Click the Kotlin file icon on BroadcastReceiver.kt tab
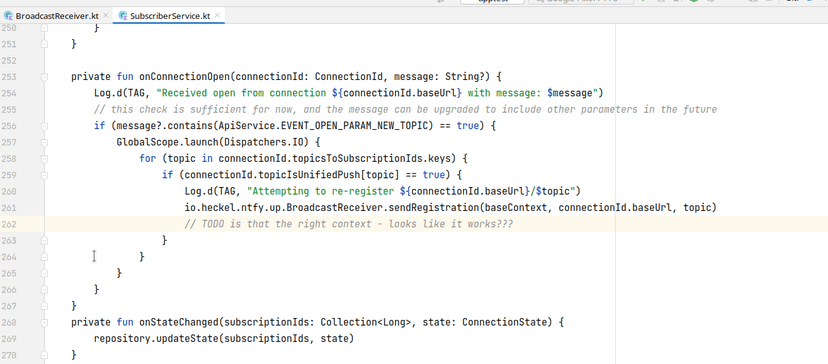The width and height of the screenshot is (828, 364). 8,16
